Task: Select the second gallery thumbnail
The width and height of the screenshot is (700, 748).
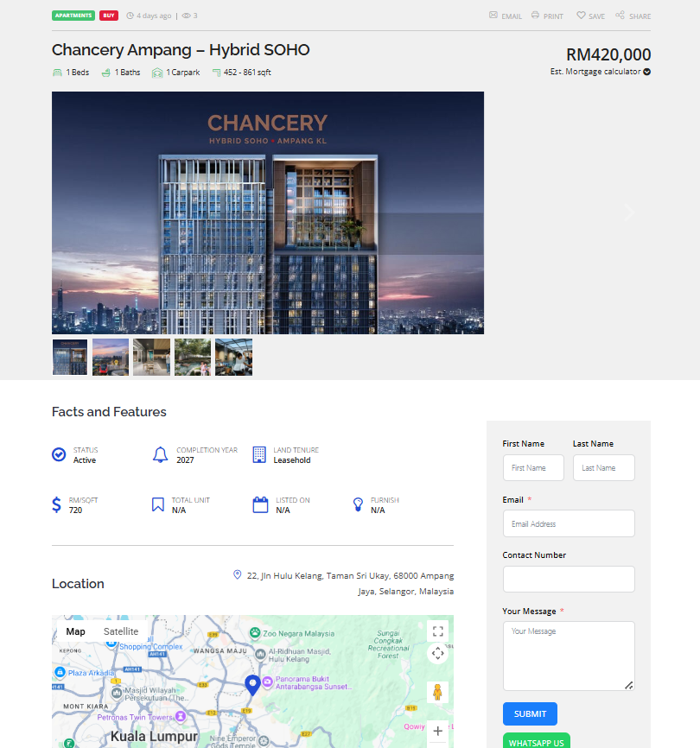Action: (x=111, y=357)
